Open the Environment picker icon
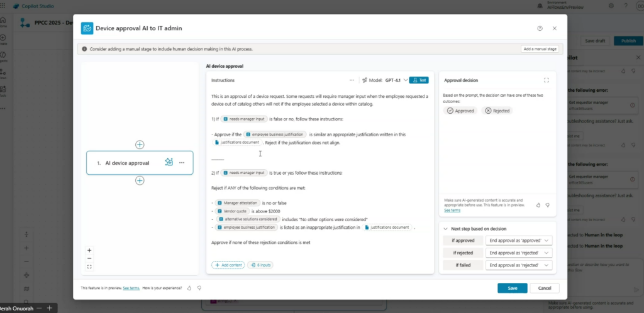The height and width of the screenshot is (313, 644). pos(540,6)
